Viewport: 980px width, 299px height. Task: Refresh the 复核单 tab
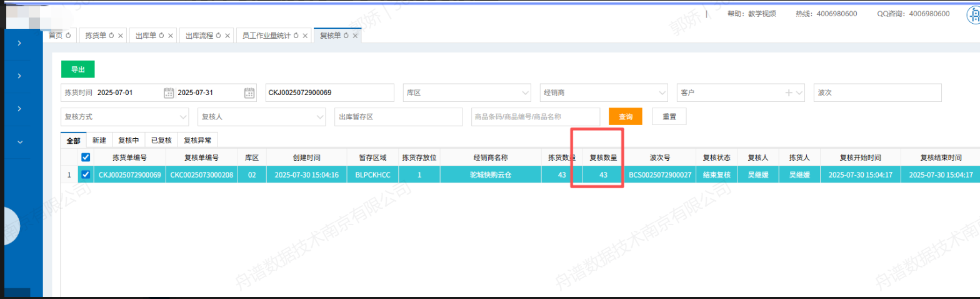pos(346,36)
